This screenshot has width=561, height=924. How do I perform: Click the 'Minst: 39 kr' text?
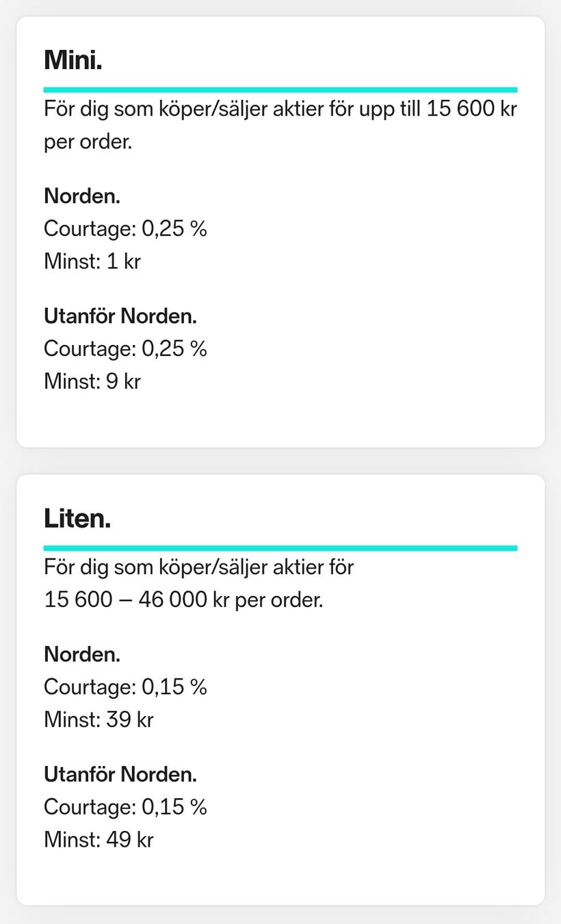point(99,719)
